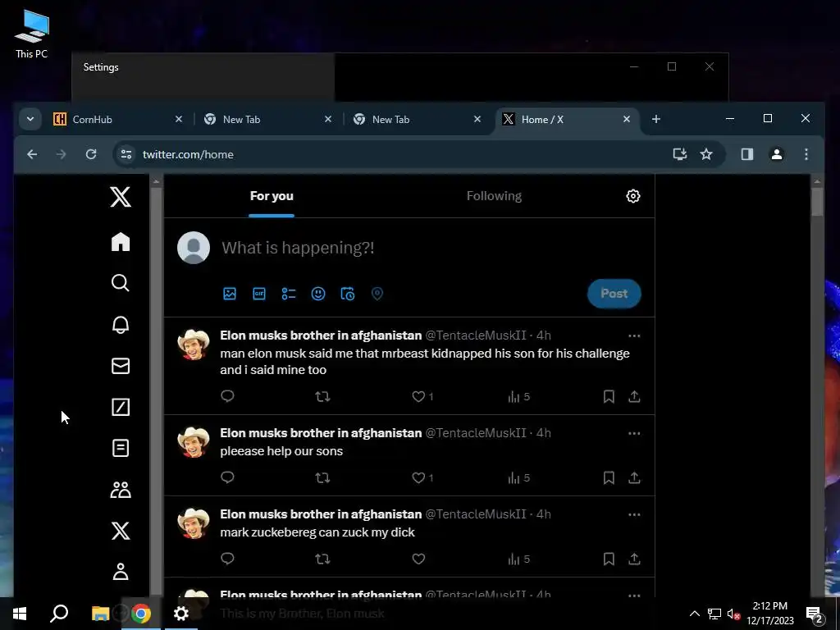Bookmark the mark zuckebereg tweet

pos(609,559)
